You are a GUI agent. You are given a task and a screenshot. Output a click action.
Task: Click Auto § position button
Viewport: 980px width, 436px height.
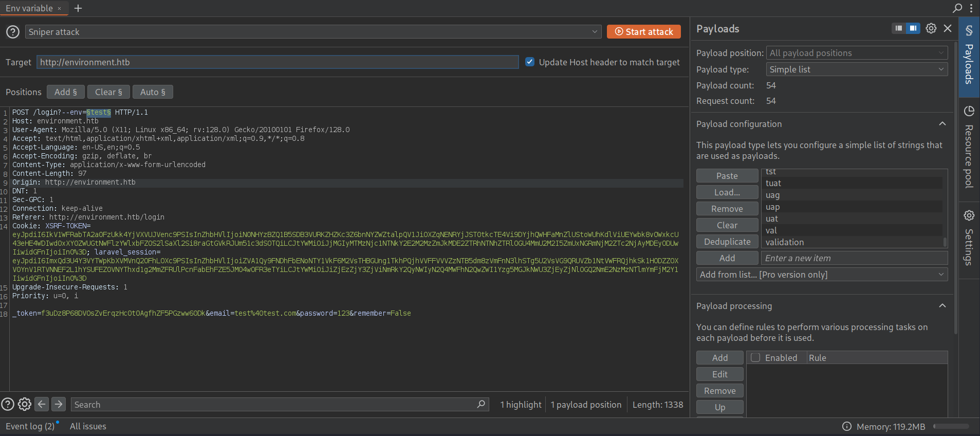coord(153,92)
